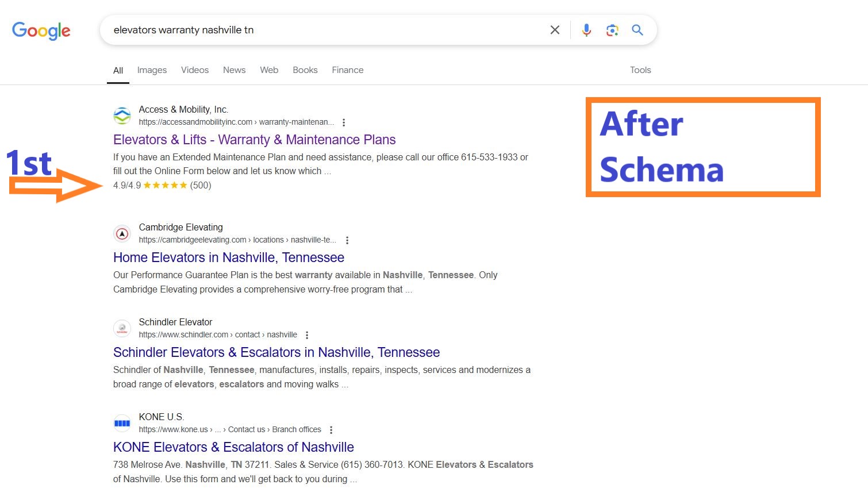The width and height of the screenshot is (868, 500).
Task: Switch to the News tab
Action: 234,70
